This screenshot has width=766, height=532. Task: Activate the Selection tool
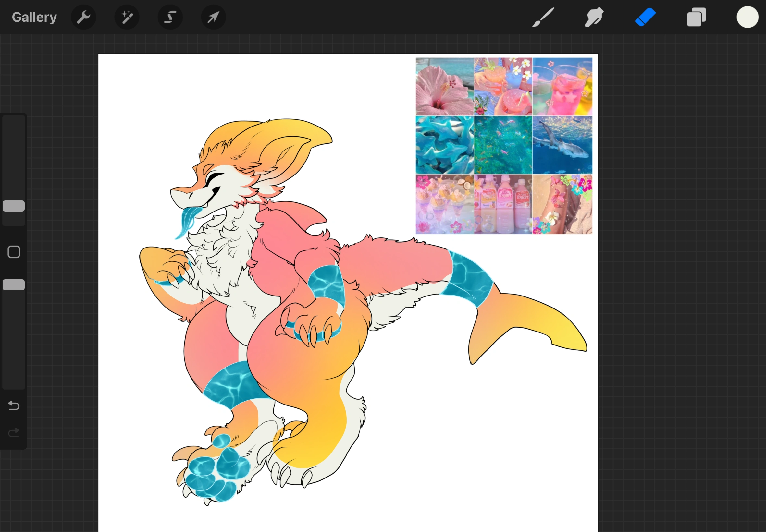click(170, 17)
